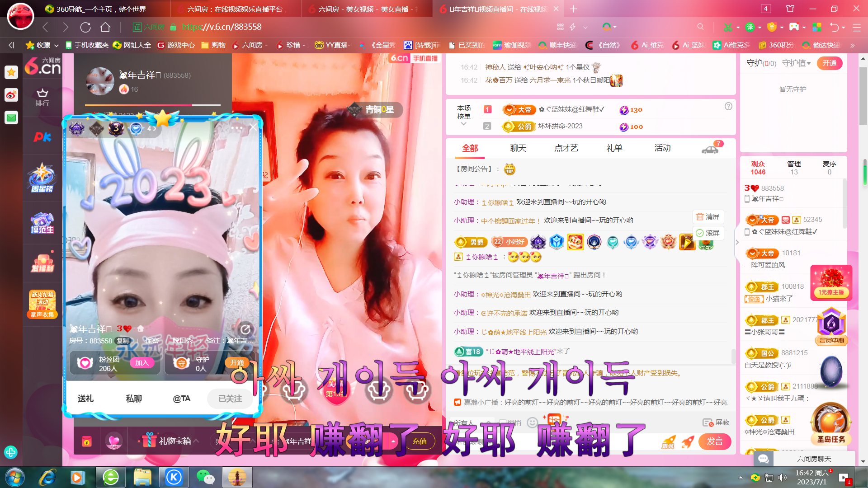Viewport: 868px width, 488px height.
Task: Open dropdown arrow next to translate icon
Action: pos(760,28)
